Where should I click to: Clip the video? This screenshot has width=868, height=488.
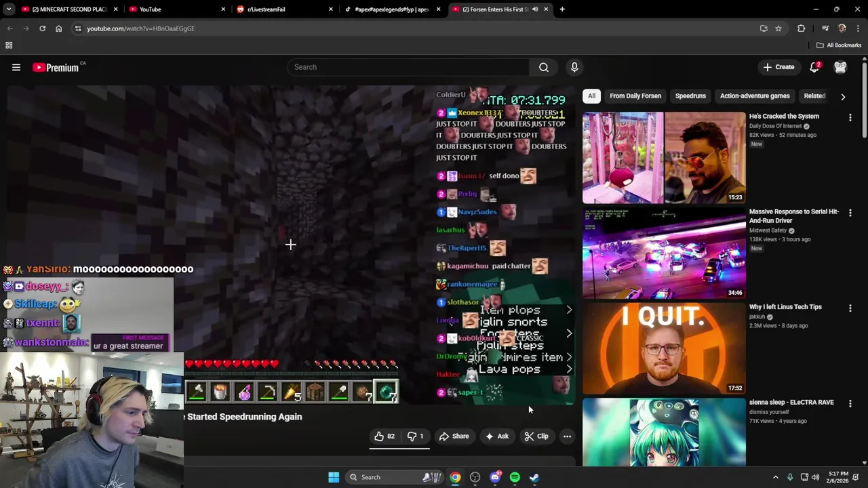click(x=536, y=436)
